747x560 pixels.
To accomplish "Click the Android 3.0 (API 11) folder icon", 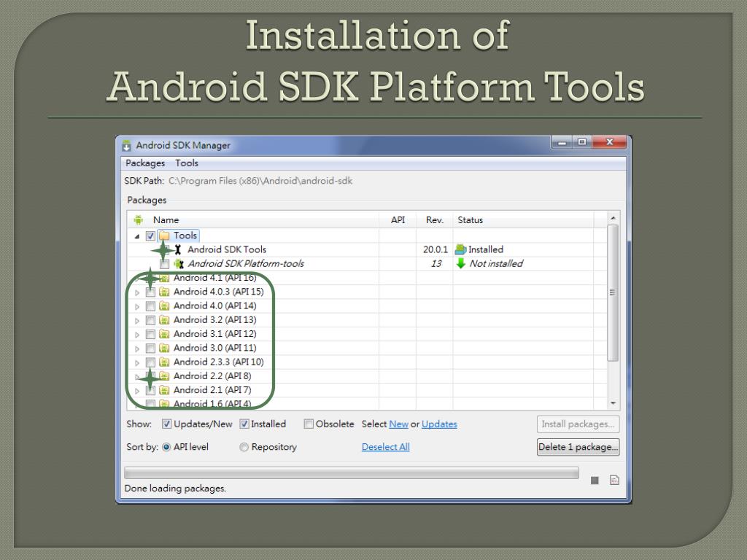I will click(x=164, y=348).
